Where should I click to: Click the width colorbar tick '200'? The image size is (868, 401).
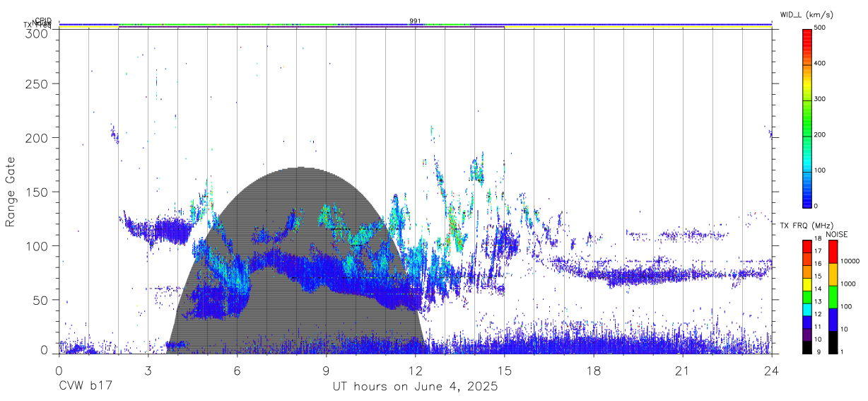[x=820, y=134]
